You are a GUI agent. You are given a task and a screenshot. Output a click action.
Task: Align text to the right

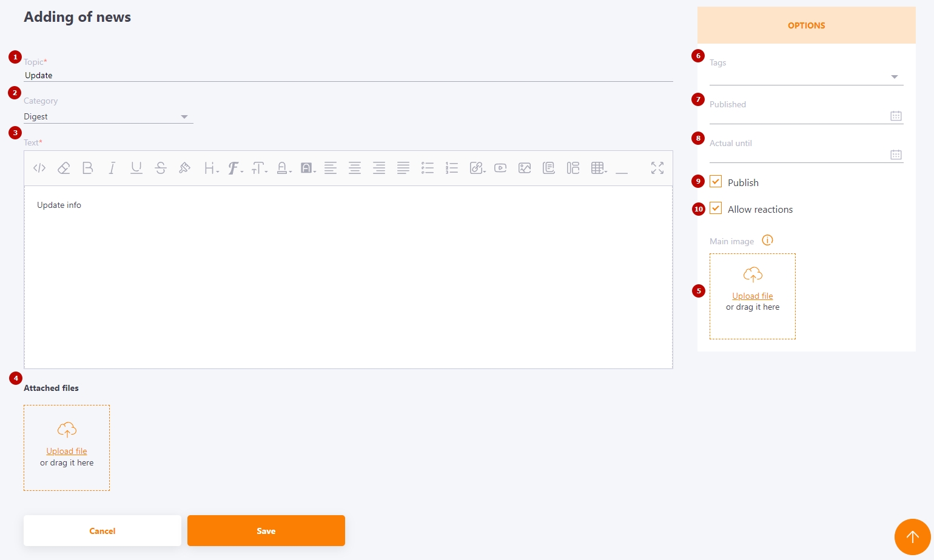pyautogui.click(x=379, y=168)
